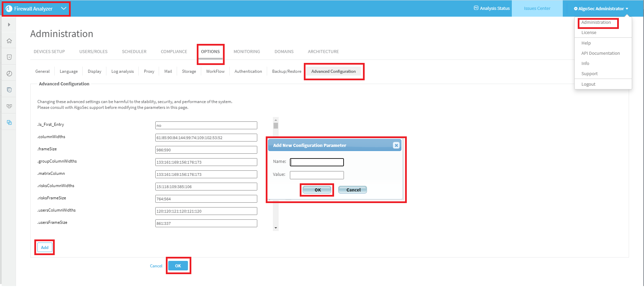Click the home icon in left sidebar

[x=9, y=41]
